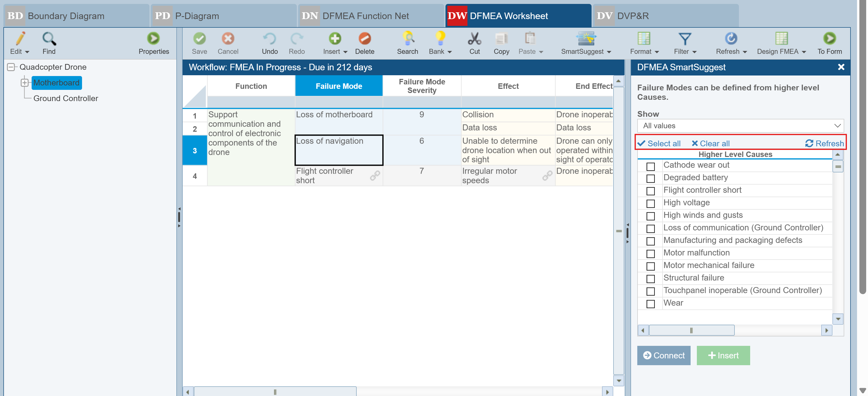Open the SmartSuggest dropdown menu
The width and height of the screenshot is (868, 396).
tap(609, 52)
